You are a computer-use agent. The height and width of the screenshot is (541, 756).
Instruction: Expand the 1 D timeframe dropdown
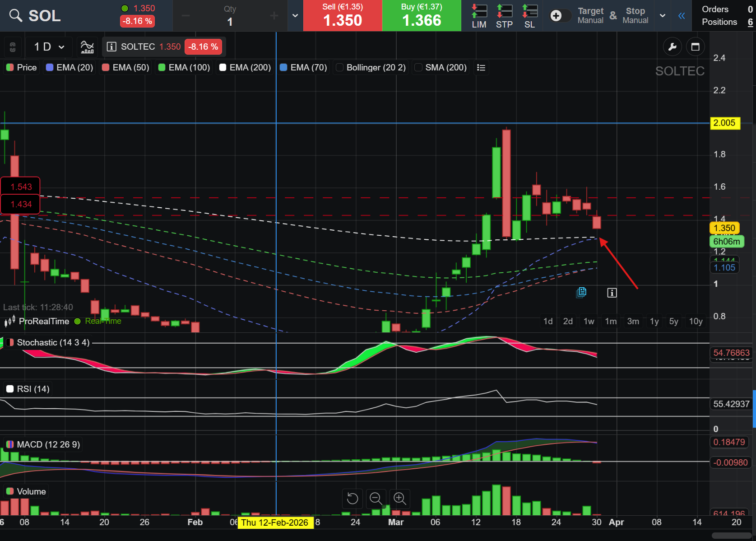(49, 47)
